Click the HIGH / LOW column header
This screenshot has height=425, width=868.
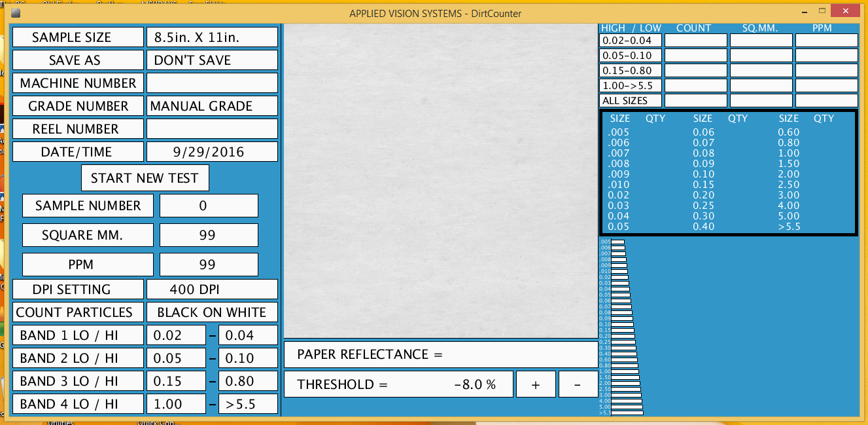point(631,28)
